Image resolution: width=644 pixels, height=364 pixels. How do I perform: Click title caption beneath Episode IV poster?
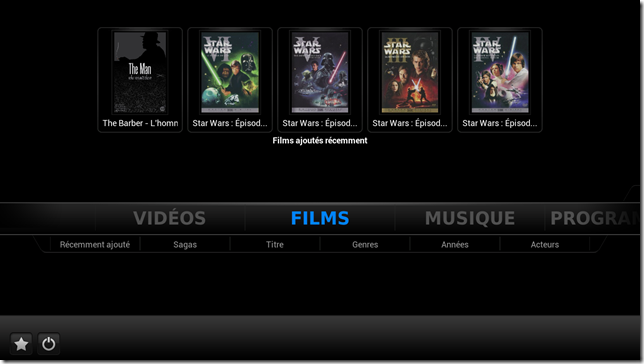point(500,123)
